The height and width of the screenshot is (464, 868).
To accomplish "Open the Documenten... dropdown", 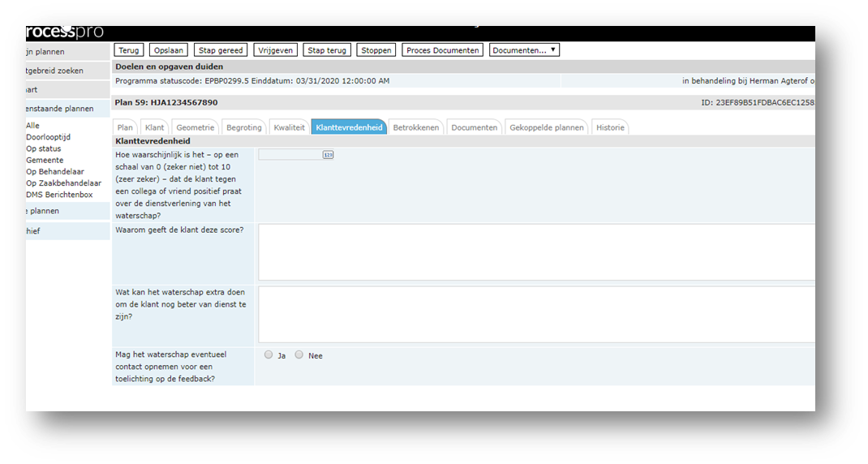I will coord(524,50).
